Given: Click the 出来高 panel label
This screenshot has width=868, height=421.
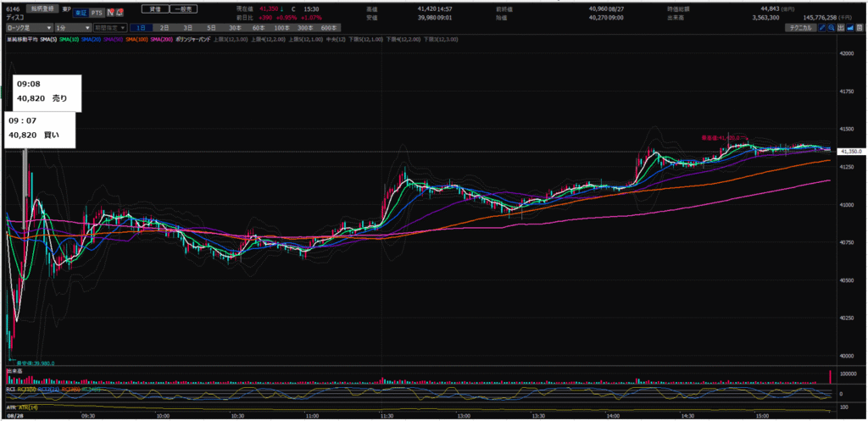Looking at the screenshot, I should 14,369.
